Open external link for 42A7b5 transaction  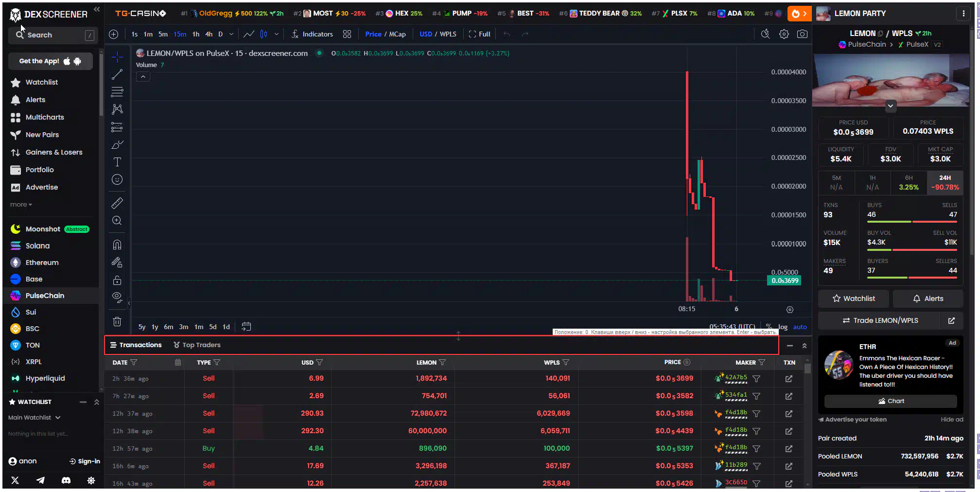[788, 379]
